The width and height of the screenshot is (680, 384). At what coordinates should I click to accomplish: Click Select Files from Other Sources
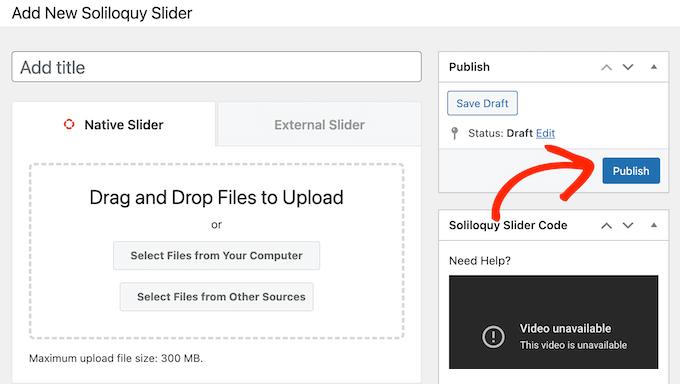click(216, 297)
